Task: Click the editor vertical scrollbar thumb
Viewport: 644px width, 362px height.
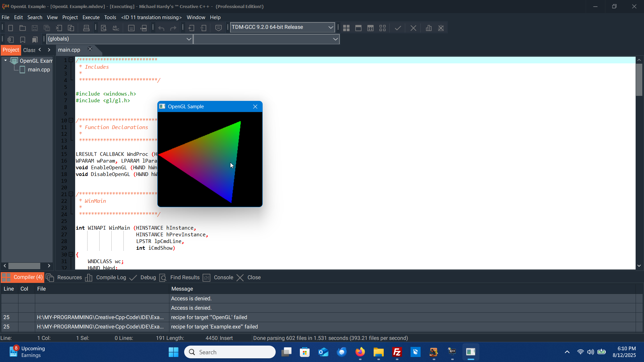Action: (x=639, y=79)
